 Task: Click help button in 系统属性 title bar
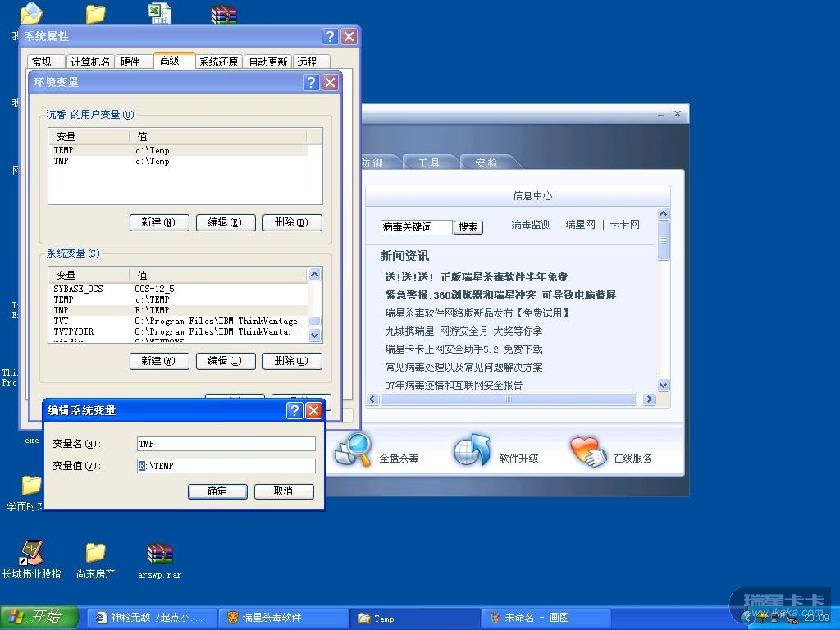tap(330, 36)
